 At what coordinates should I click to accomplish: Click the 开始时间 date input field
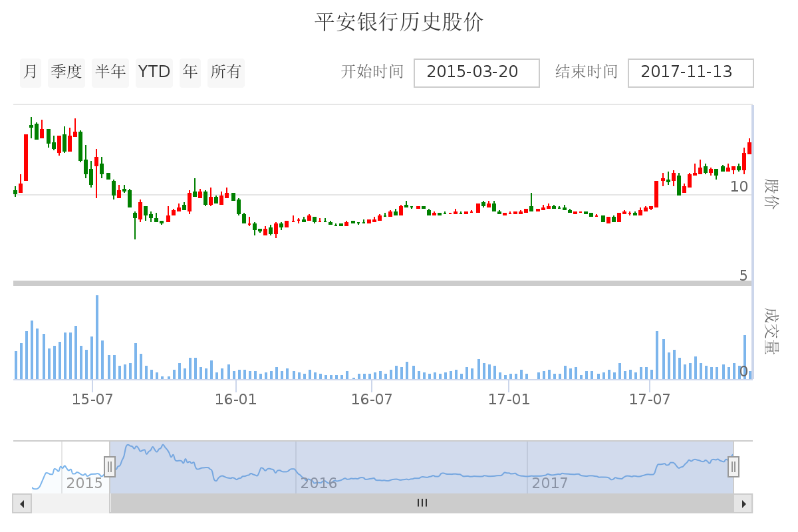[x=476, y=72]
